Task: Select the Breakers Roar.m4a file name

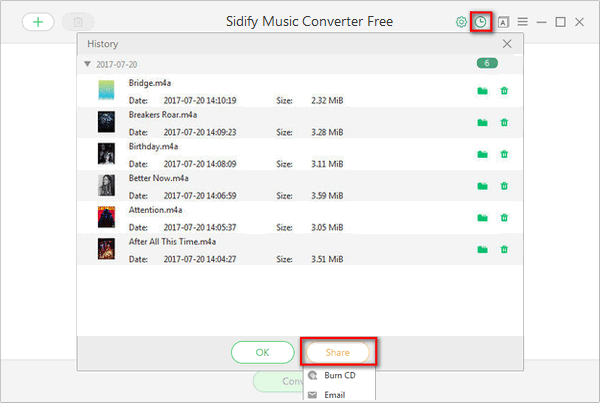Action: [x=163, y=115]
